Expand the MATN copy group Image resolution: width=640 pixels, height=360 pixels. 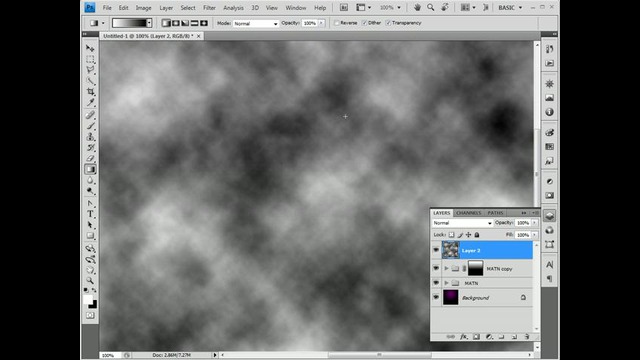(446, 269)
